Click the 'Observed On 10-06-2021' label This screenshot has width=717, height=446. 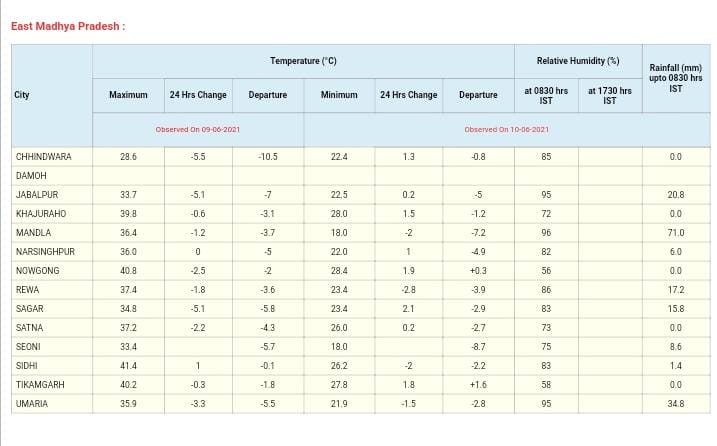point(506,130)
